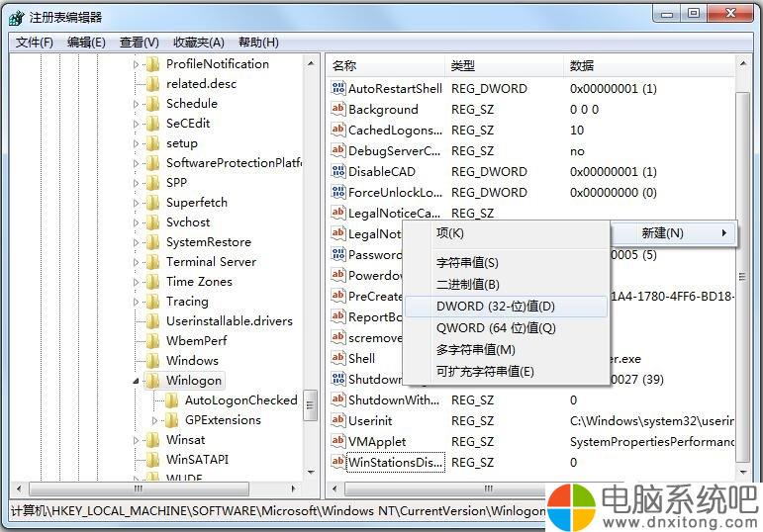Image resolution: width=763 pixels, height=532 pixels.
Task: Click the AutoLogonChecked folder icon
Action: (171, 400)
